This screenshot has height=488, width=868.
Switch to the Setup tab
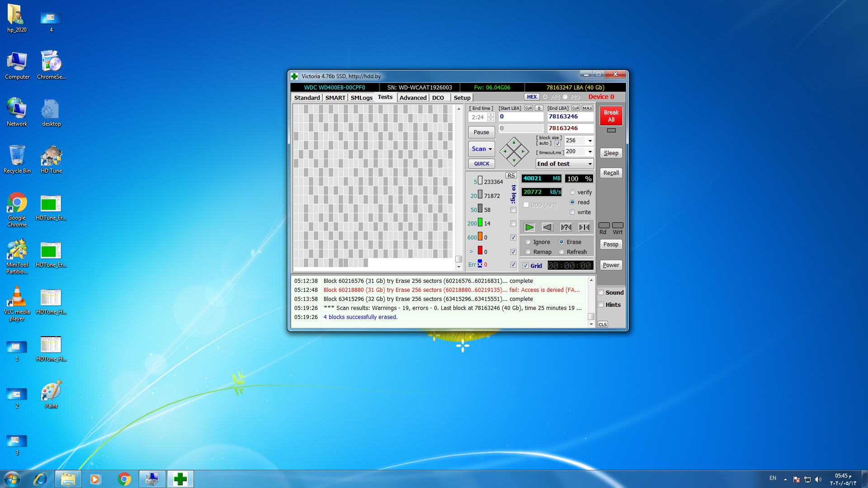coord(462,98)
